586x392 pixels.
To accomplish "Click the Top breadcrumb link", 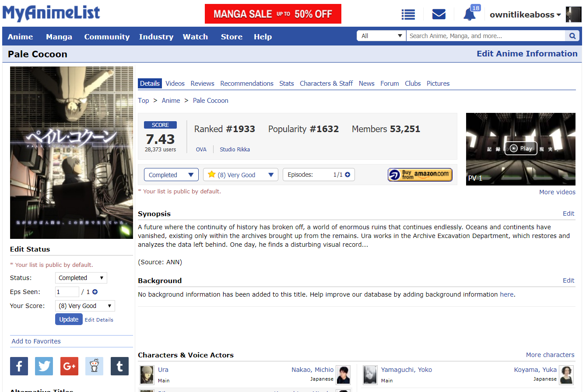I will click(x=144, y=100).
